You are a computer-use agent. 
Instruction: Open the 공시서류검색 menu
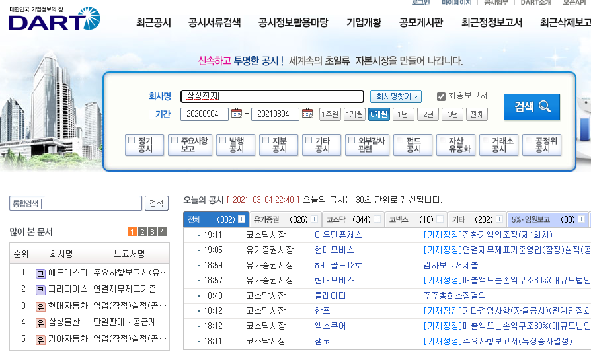pyautogui.click(x=214, y=22)
